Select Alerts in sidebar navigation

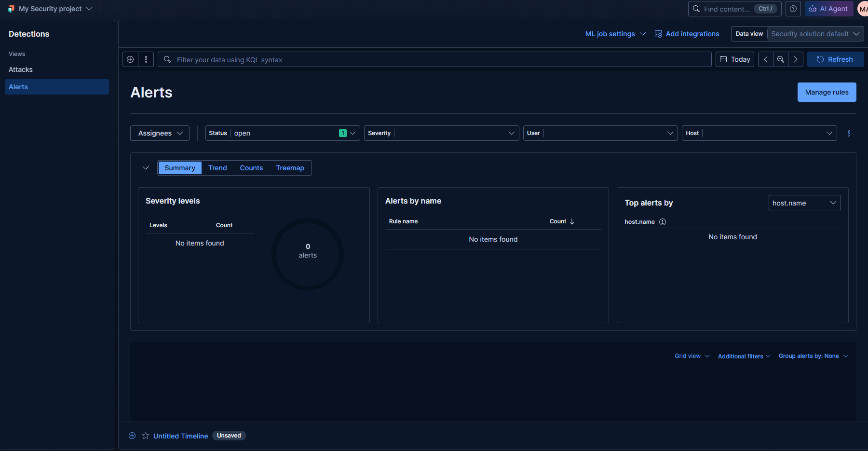tap(57, 87)
